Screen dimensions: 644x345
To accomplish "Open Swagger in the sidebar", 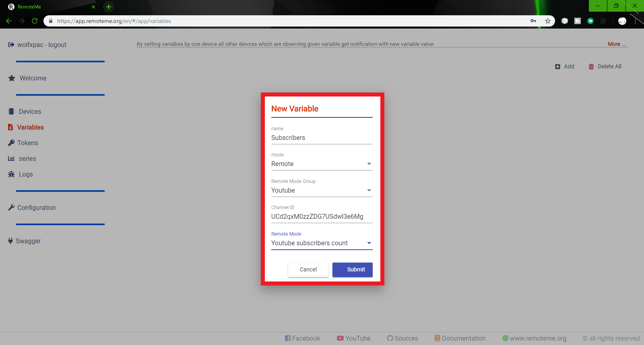I will pyautogui.click(x=28, y=241).
